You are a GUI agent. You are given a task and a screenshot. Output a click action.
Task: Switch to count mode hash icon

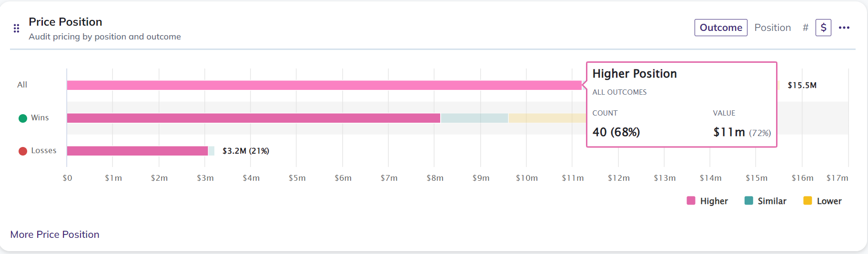[806, 28]
